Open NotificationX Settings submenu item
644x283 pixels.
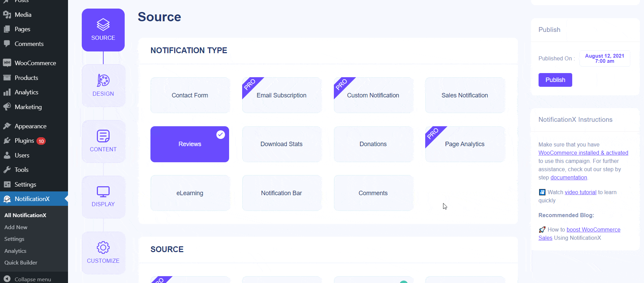click(14, 239)
